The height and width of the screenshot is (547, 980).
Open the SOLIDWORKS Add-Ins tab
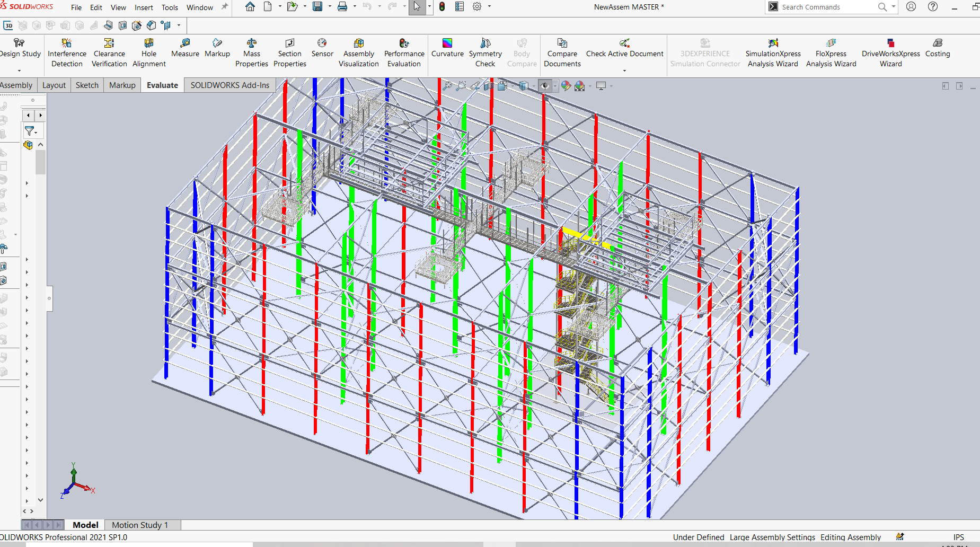pyautogui.click(x=230, y=85)
